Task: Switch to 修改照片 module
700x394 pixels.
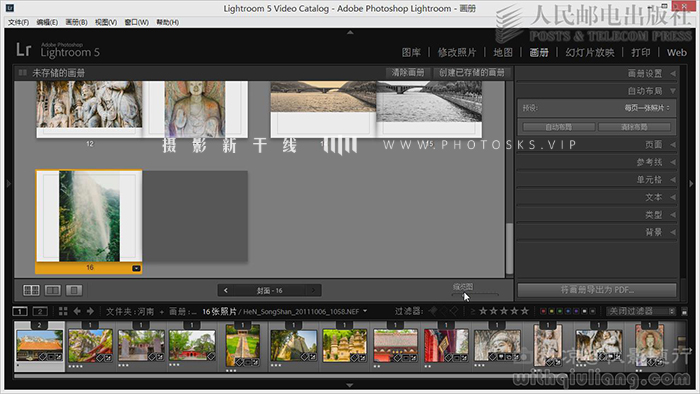Action: point(457,52)
